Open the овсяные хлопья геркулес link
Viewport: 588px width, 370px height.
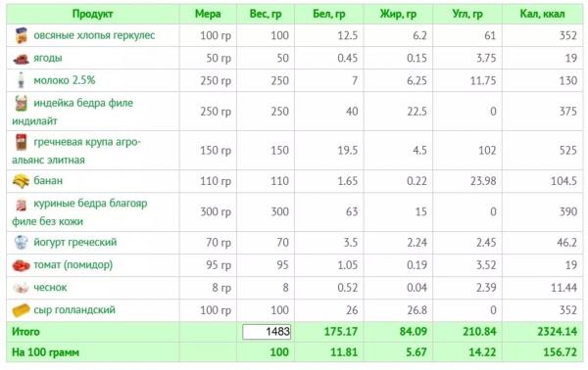click(94, 35)
